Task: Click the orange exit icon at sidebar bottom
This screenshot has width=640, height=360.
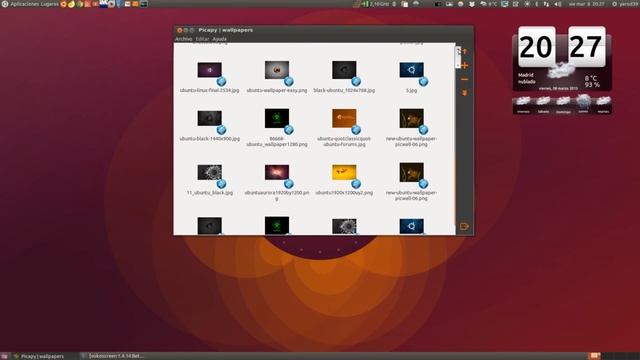Action: click(x=464, y=226)
